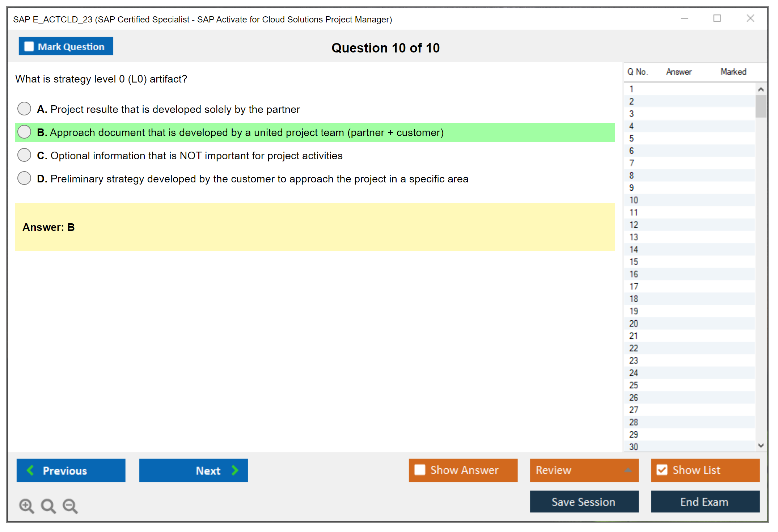Click the green right arrow on Next

click(x=235, y=470)
